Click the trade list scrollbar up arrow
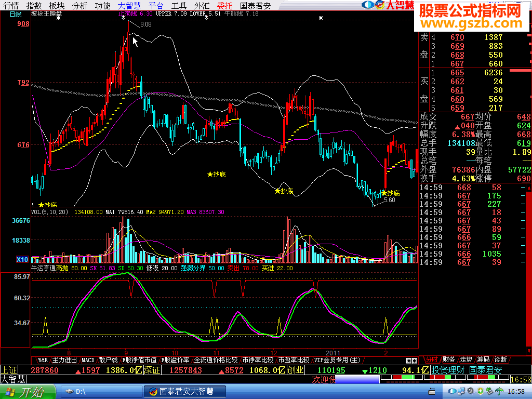 [529, 188]
